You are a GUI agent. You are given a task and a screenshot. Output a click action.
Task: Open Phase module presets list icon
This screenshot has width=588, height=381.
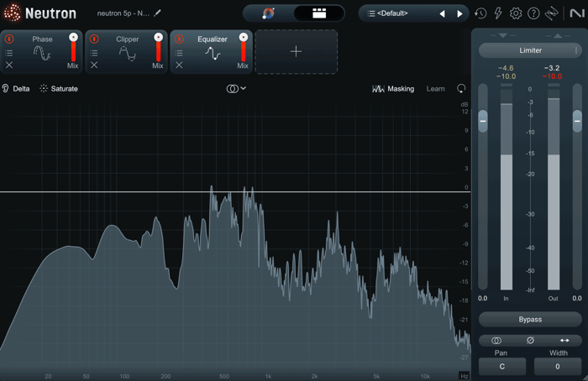[x=9, y=53]
